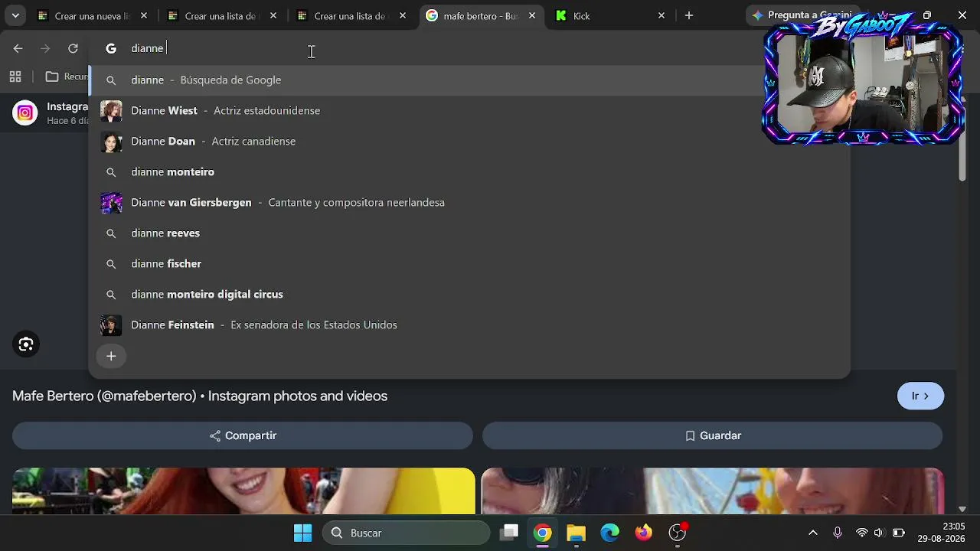Click the battery tray icon

899,533
